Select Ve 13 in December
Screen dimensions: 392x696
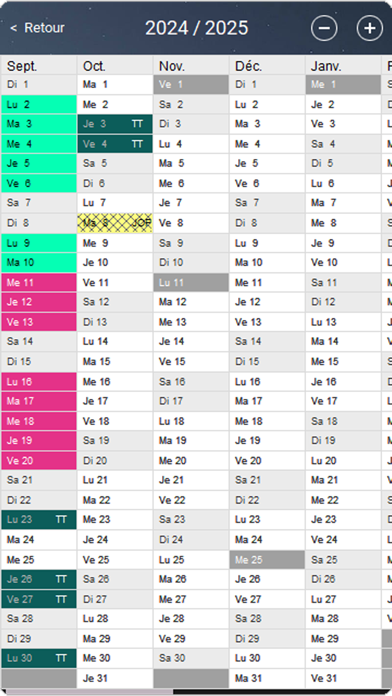(267, 322)
